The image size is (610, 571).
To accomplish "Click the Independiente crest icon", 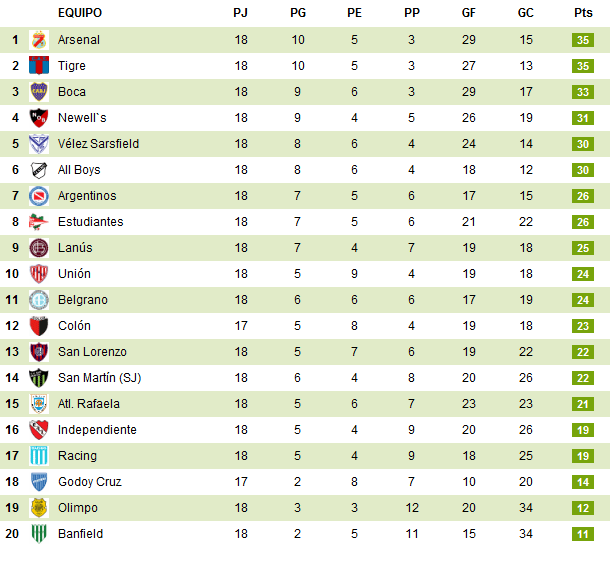I will click(39, 430).
